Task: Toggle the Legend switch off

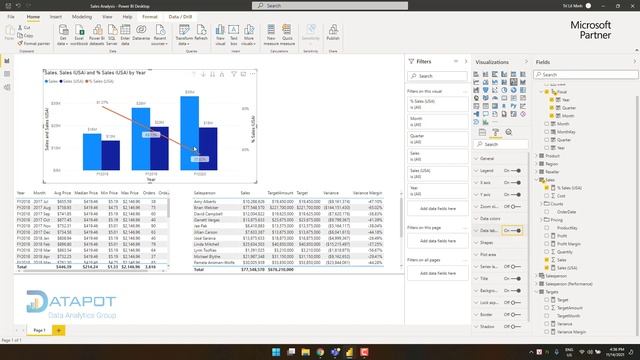Action: coord(516,171)
